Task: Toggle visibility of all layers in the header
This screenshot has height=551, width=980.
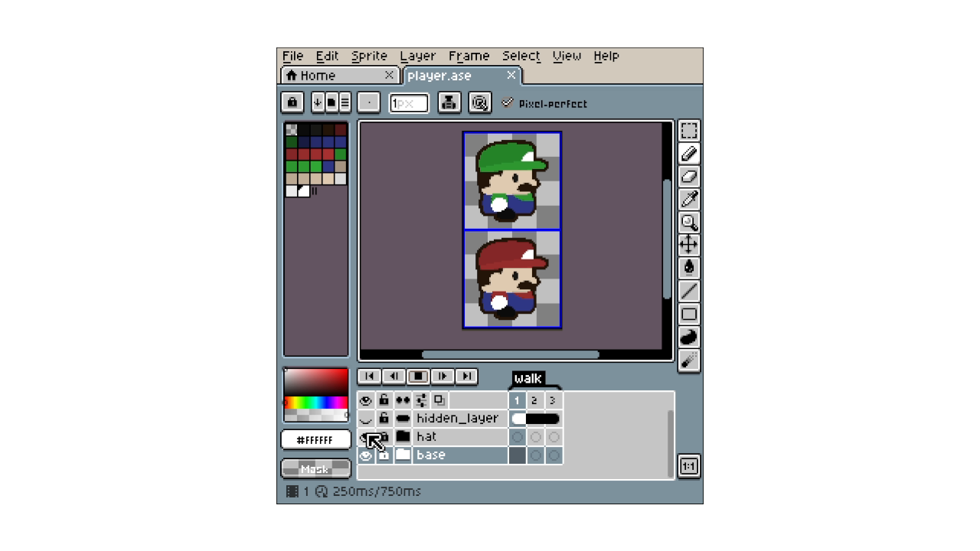Action: coord(366,400)
